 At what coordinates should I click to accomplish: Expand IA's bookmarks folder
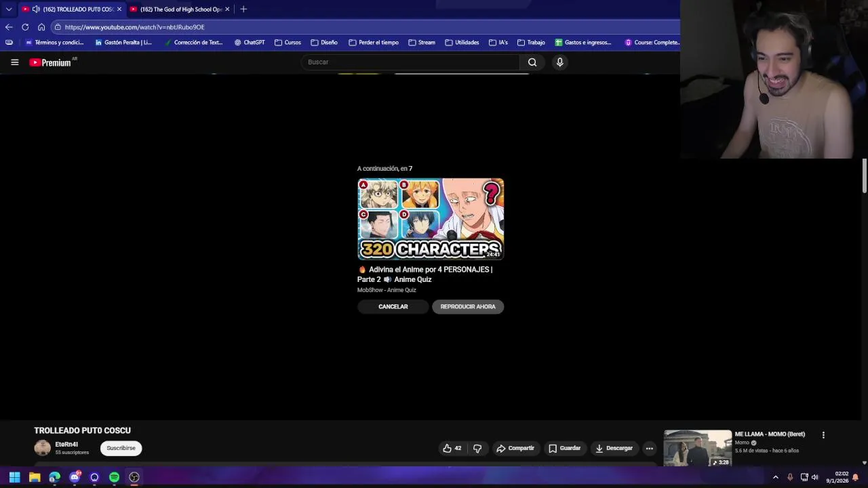coord(498,42)
